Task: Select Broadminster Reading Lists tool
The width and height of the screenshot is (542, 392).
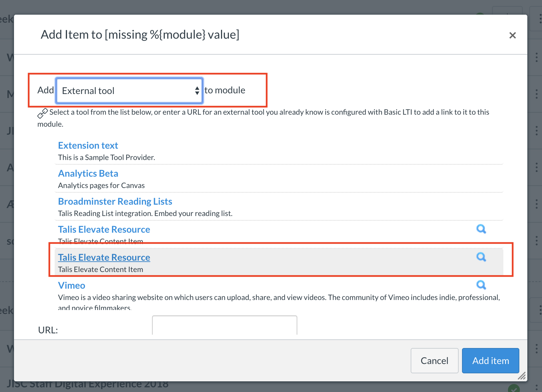Action: 115,201
